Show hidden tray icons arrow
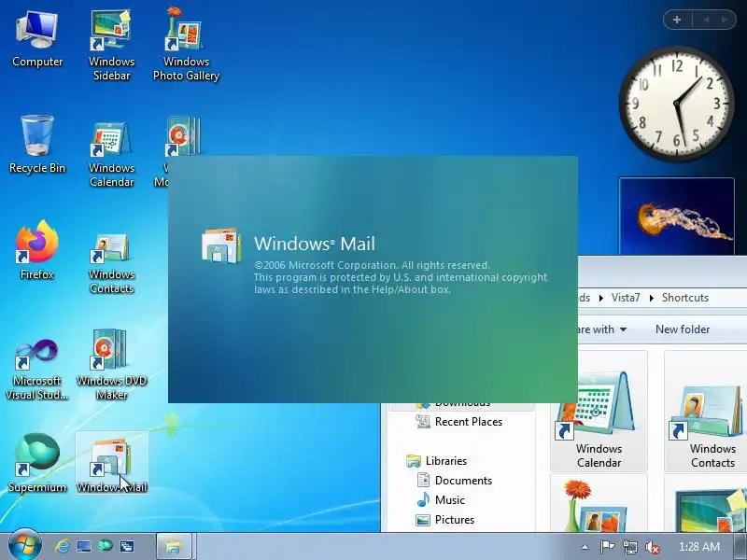The image size is (747, 560). tap(585, 547)
